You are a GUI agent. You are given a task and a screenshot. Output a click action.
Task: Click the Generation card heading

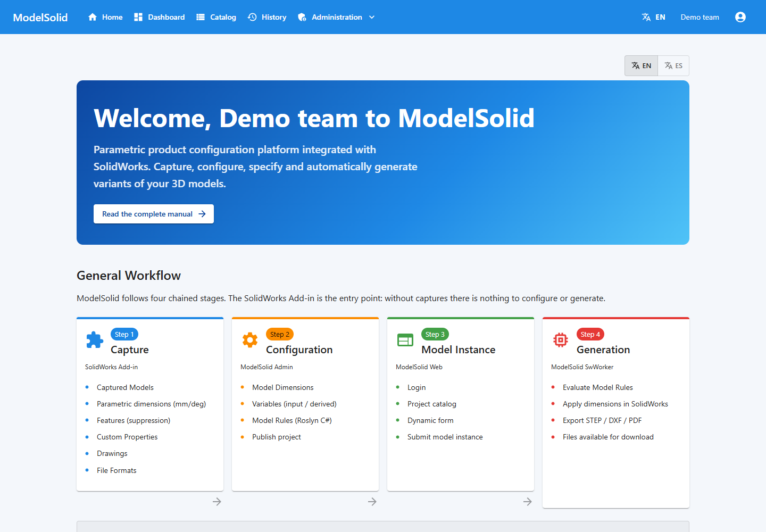(x=603, y=350)
